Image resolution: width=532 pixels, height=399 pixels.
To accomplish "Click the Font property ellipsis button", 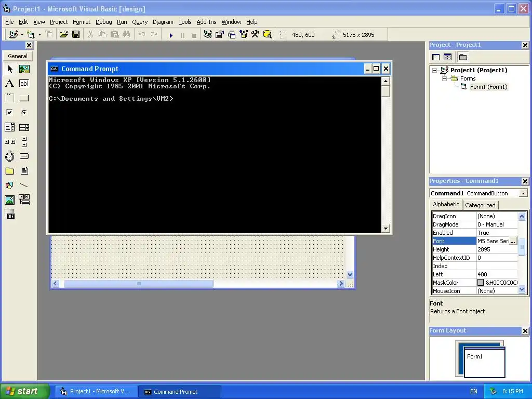I will (x=513, y=241).
